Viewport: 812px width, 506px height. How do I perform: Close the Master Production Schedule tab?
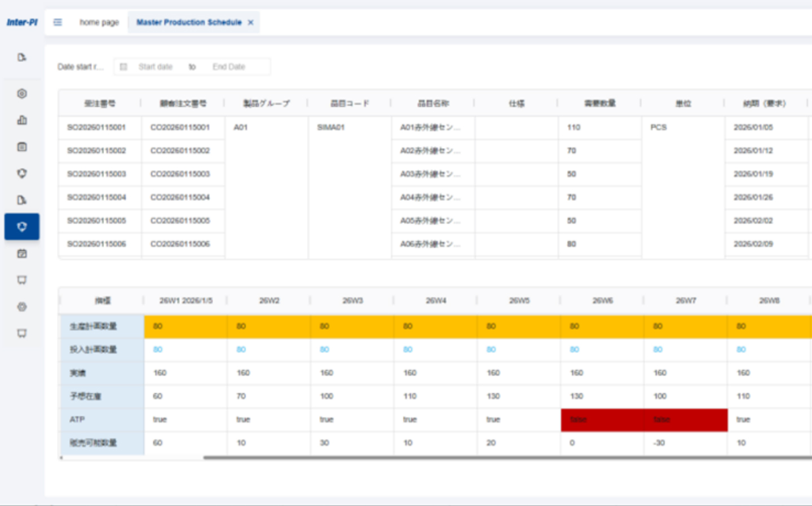pyautogui.click(x=251, y=23)
